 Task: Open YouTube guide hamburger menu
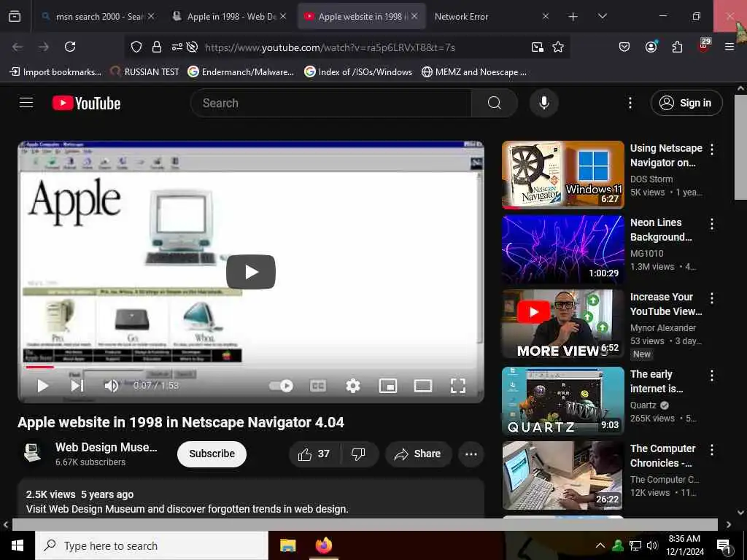click(26, 102)
